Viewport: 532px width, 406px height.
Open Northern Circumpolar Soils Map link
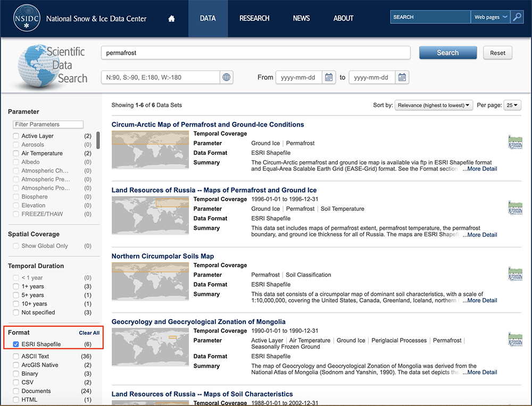(x=162, y=256)
